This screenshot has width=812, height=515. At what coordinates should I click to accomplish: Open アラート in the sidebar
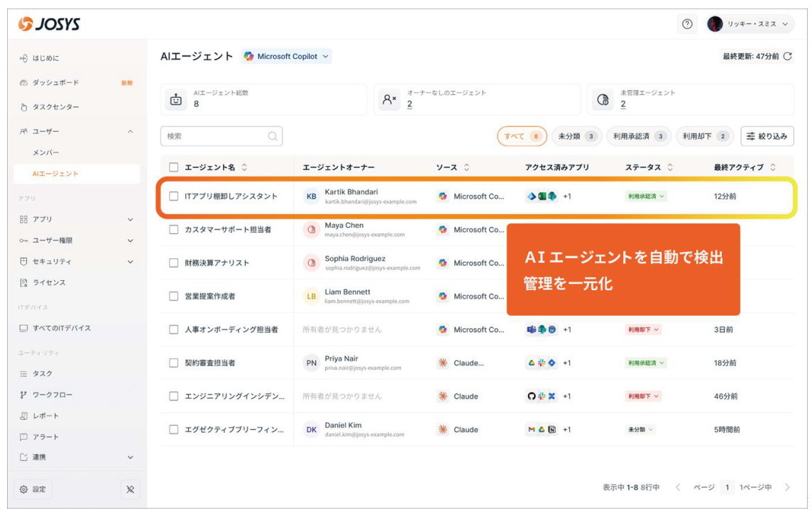45,437
